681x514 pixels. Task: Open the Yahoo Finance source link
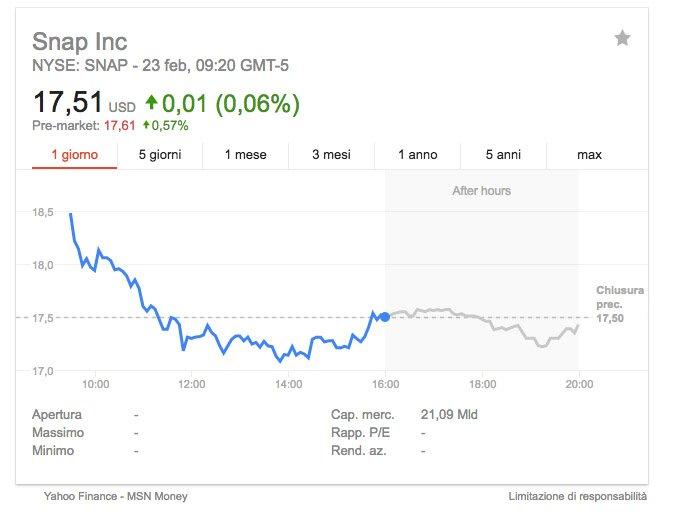tap(80, 496)
